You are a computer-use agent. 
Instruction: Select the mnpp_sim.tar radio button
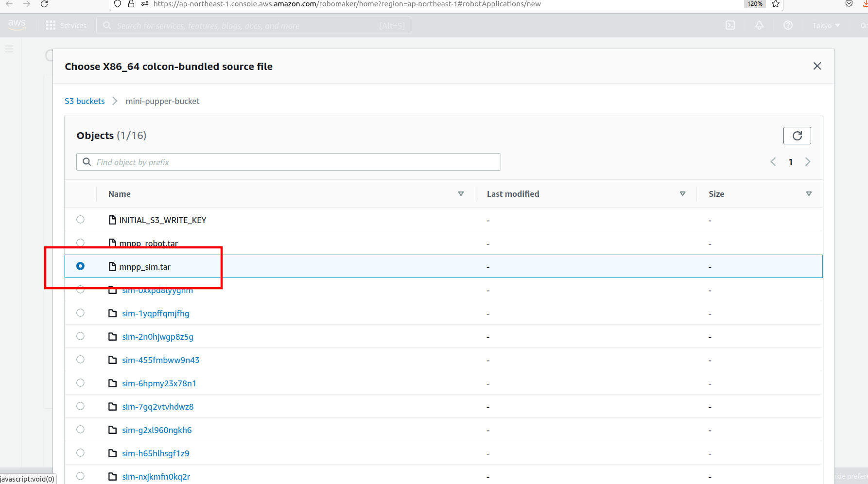tap(81, 266)
